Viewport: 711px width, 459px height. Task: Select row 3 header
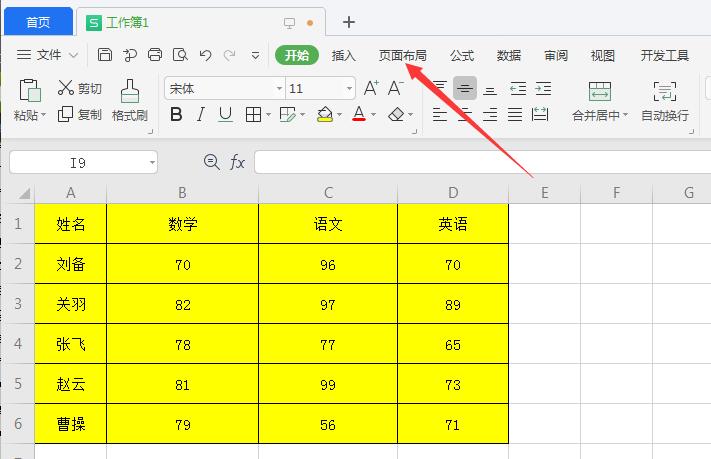coord(18,303)
